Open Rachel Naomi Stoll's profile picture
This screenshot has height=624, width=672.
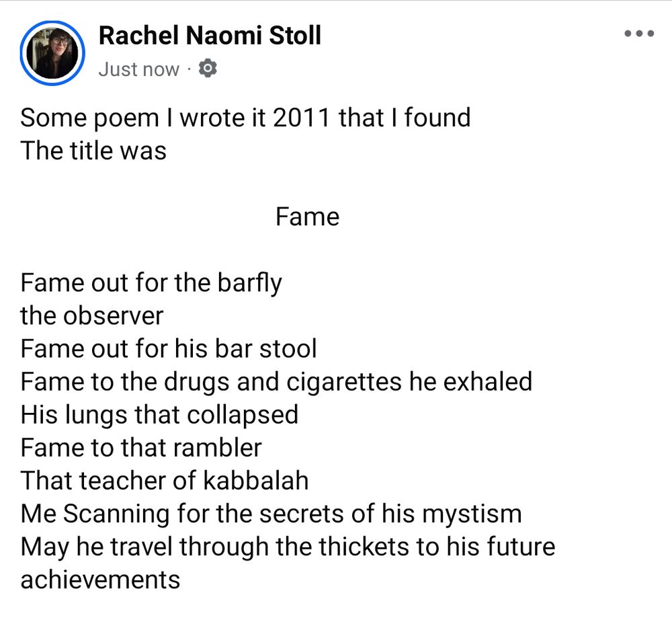[x=52, y=52]
